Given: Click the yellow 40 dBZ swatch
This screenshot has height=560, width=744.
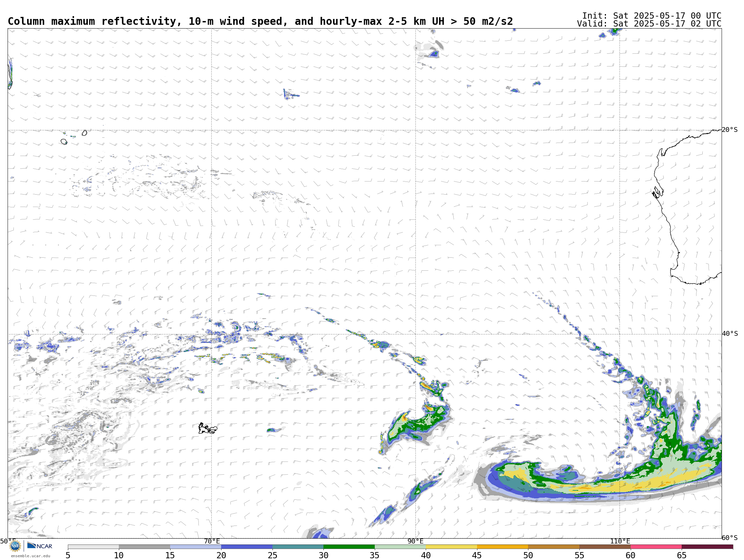Looking at the screenshot, I should (451, 547).
